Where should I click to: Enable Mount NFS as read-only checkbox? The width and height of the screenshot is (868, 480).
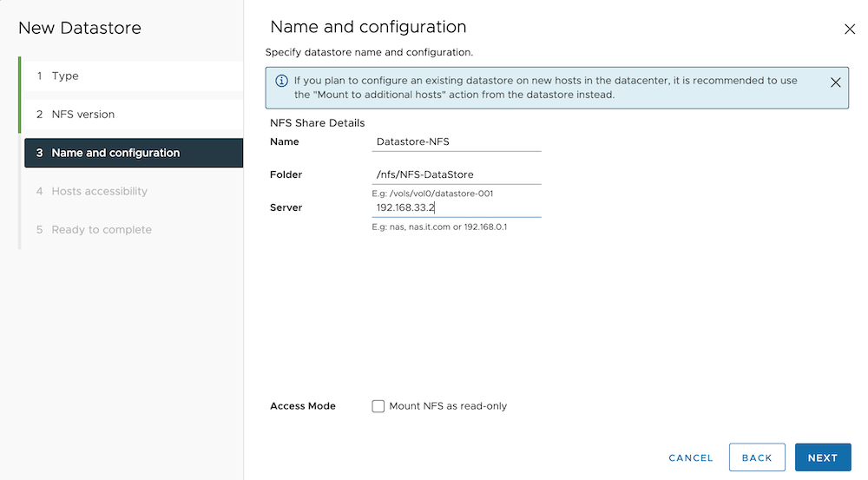(x=378, y=406)
